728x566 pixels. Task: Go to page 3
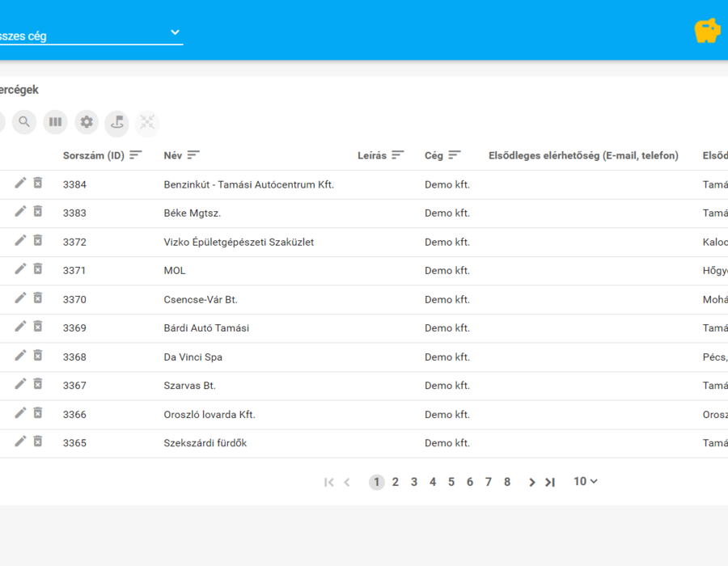click(x=413, y=482)
